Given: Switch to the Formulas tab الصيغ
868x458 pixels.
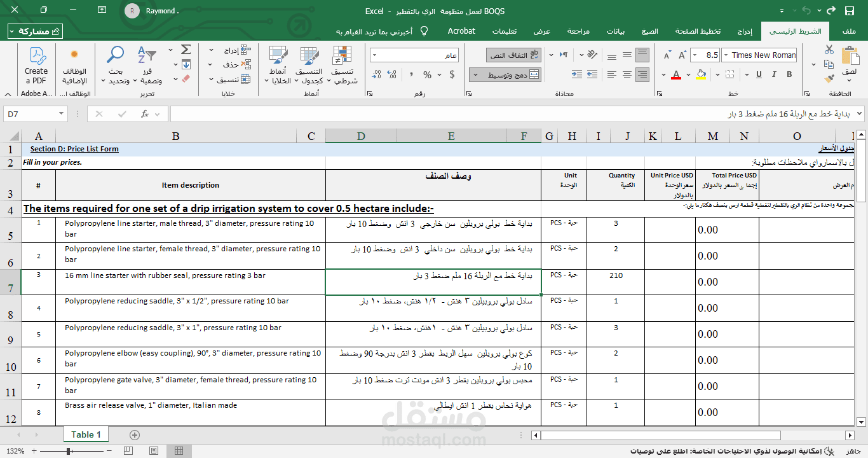Looking at the screenshot, I should (650, 31).
